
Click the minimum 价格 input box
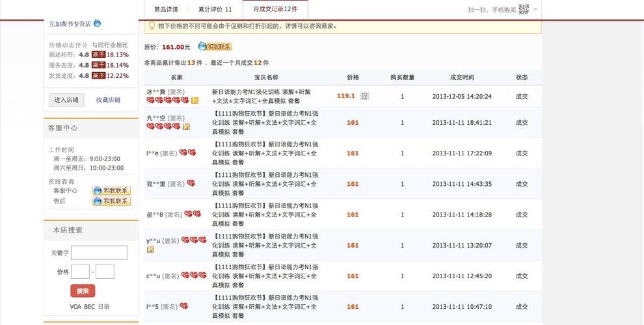(x=80, y=272)
